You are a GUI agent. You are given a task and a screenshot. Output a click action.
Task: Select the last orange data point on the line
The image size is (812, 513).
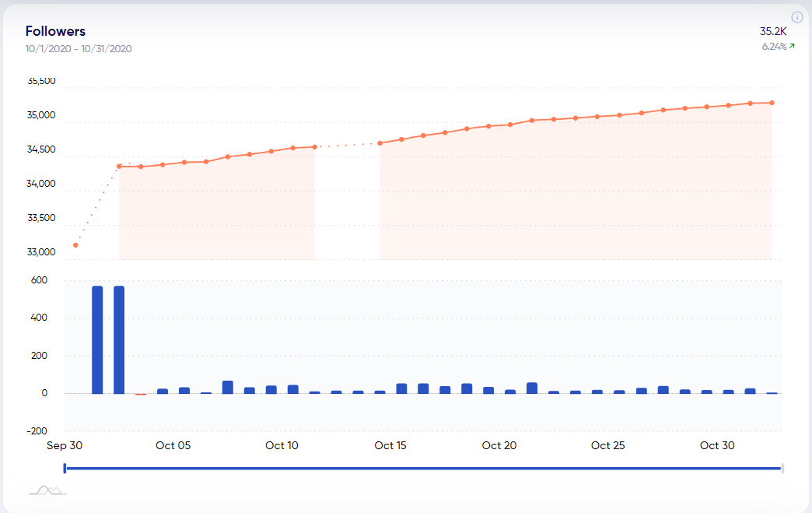[x=771, y=102]
